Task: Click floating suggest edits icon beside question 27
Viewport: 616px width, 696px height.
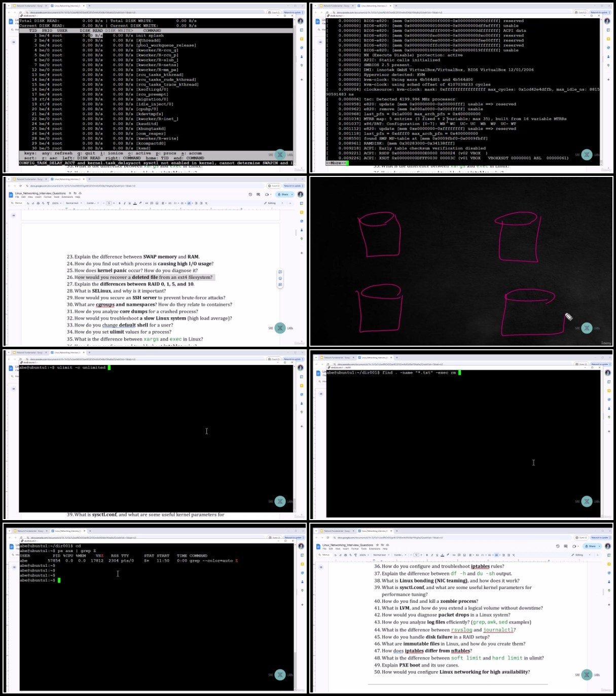Action: [280, 285]
